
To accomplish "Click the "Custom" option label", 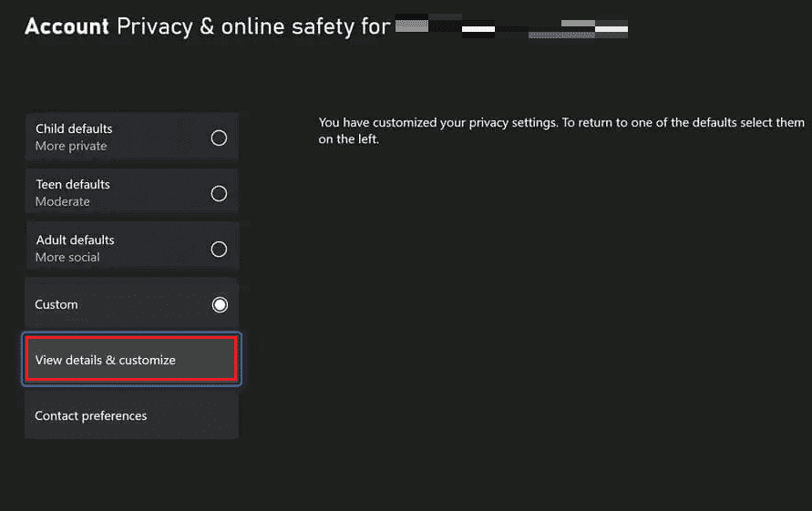I will tap(57, 304).
